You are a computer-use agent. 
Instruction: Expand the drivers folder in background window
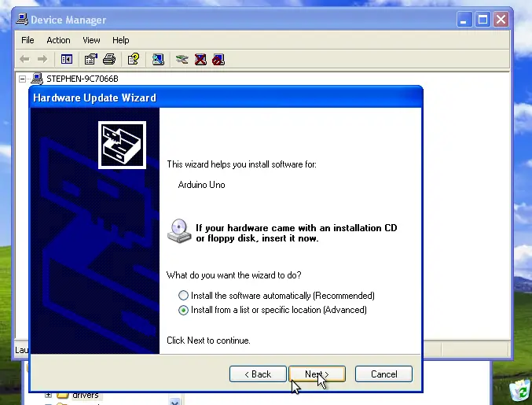tap(48, 395)
